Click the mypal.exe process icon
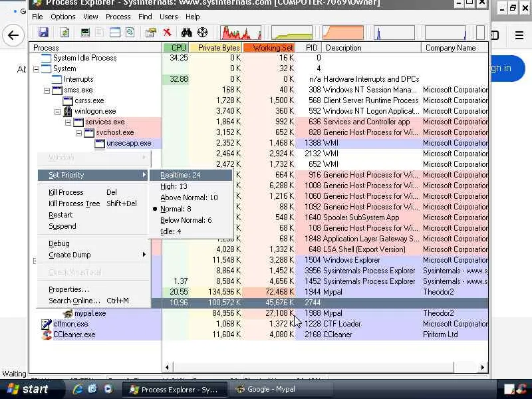Viewport: 532px width, 399px height. click(68, 313)
